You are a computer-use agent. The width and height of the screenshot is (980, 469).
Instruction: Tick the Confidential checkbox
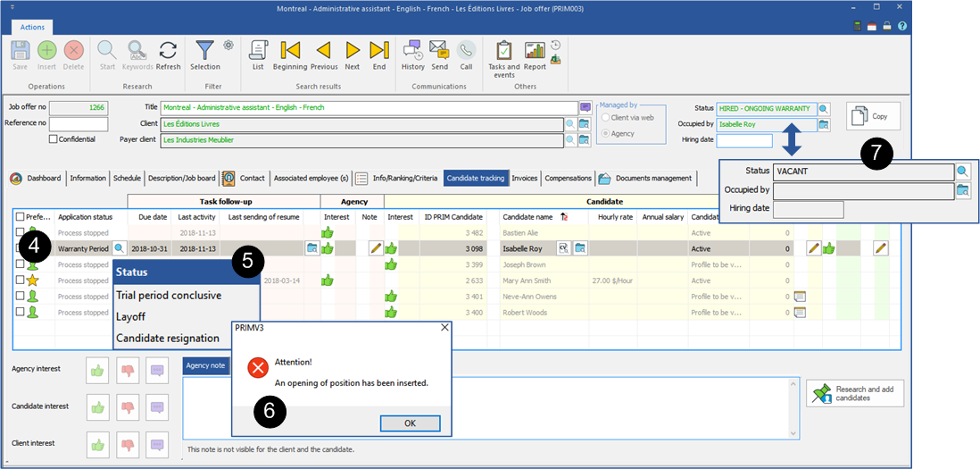[53, 138]
